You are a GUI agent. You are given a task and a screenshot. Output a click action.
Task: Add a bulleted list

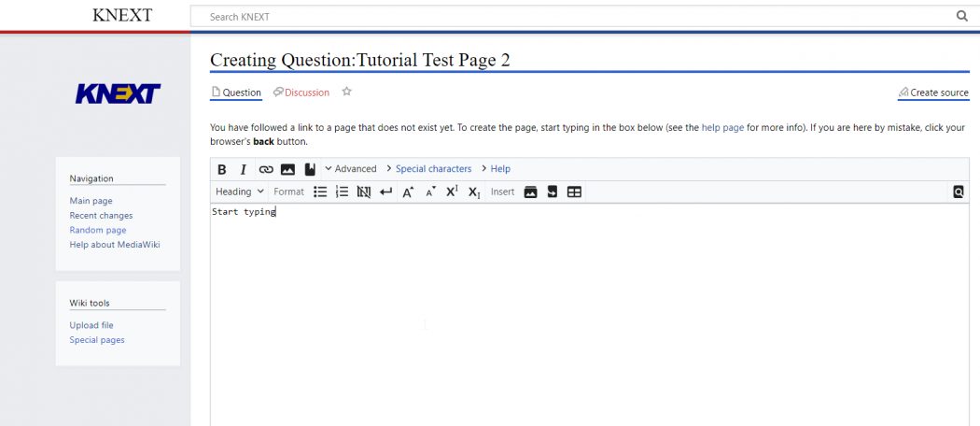pos(320,192)
